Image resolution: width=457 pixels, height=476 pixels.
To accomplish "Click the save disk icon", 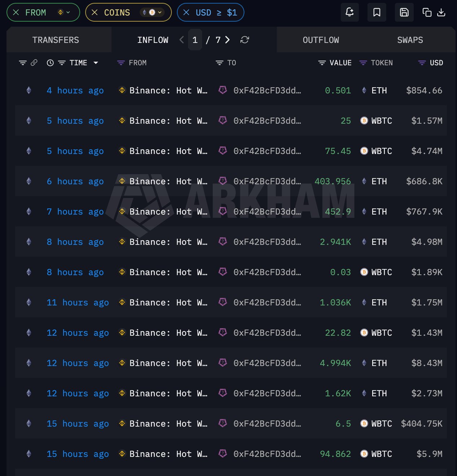I will (404, 12).
